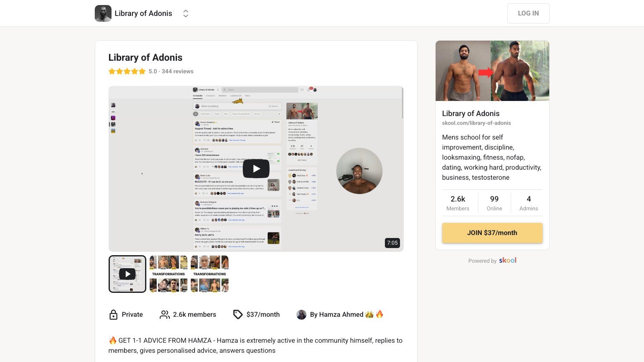Screen dimensions: 644x362
Task: Click the GET 1-1 ADVICE FROM HAMZA paragraph
Action: coord(255,346)
